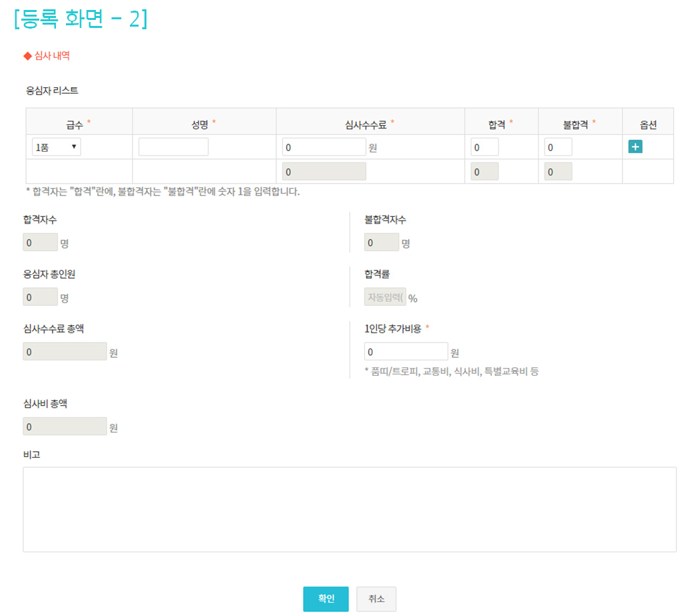The image size is (681, 616).
Task: Click the 불합격자수 count field
Action: 381,242
